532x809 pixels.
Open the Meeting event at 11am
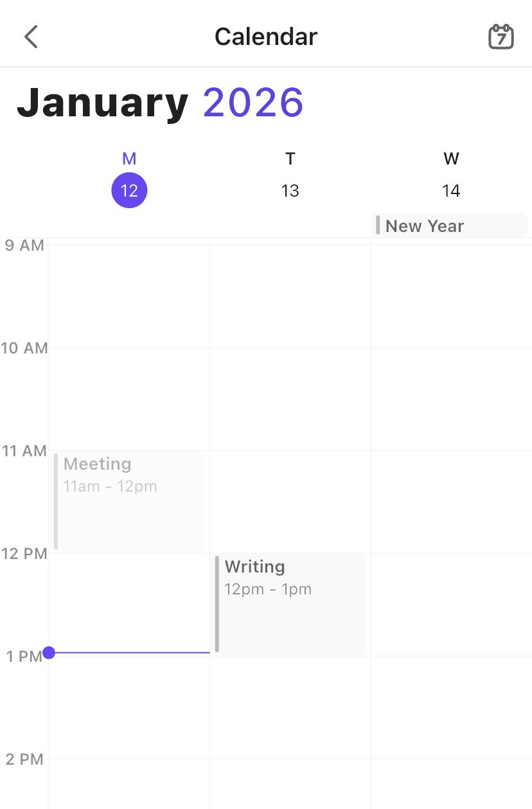129,501
